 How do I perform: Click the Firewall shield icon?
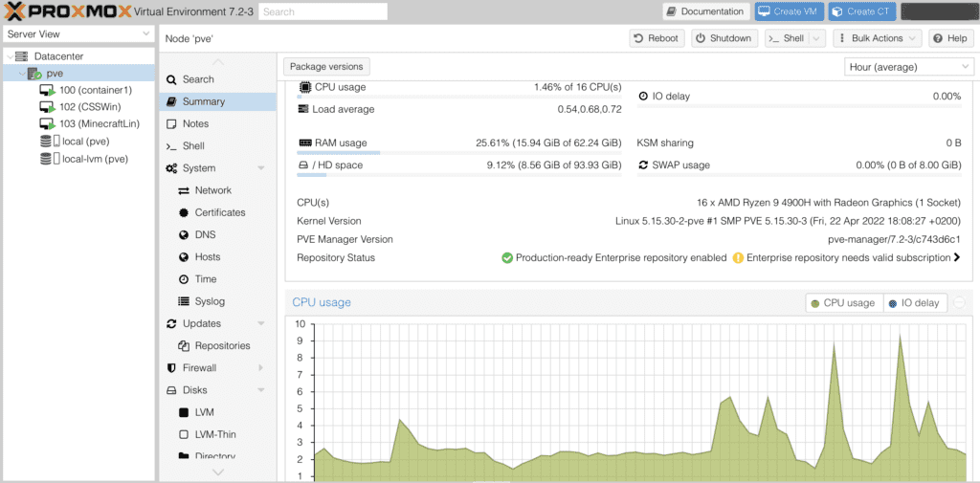[171, 368]
